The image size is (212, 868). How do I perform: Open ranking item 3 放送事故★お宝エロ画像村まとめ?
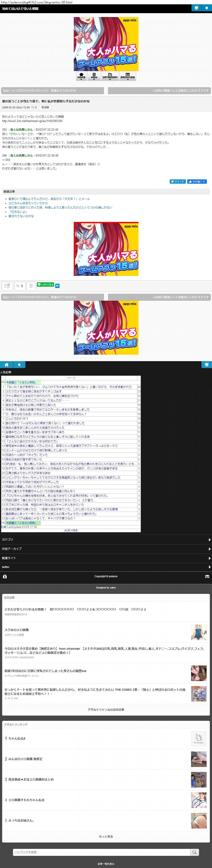coord(31,779)
